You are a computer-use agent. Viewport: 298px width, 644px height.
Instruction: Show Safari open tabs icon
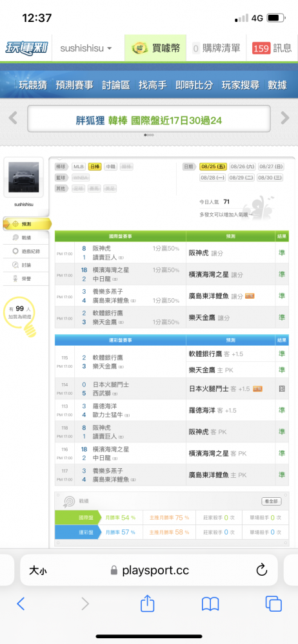point(273,603)
